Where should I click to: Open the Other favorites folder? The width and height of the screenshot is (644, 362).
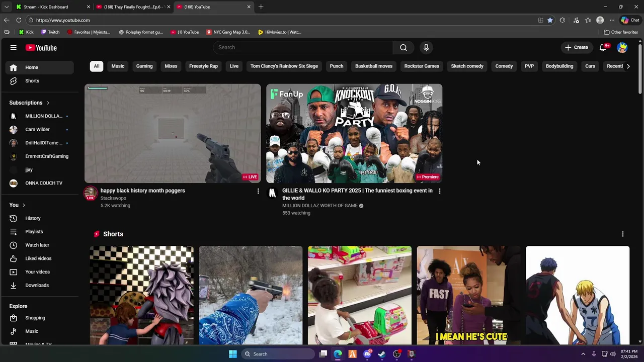click(621, 32)
